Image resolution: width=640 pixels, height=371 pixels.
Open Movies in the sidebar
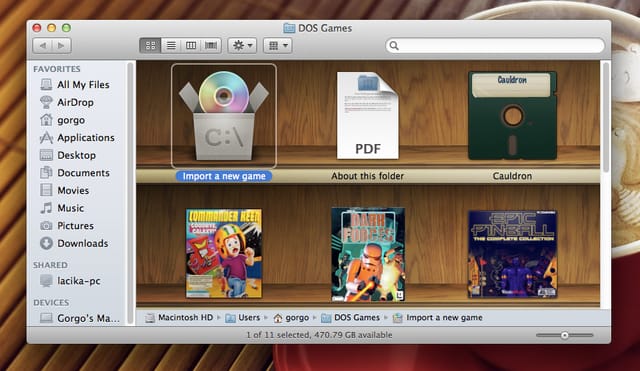click(65, 190)
